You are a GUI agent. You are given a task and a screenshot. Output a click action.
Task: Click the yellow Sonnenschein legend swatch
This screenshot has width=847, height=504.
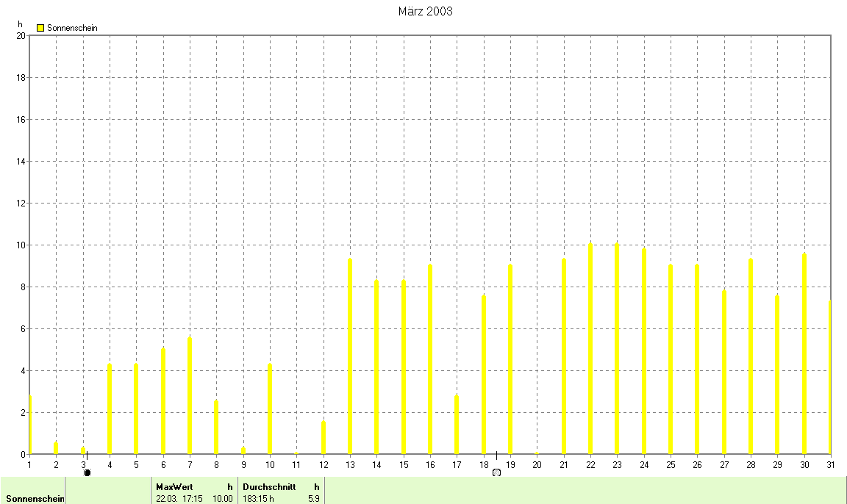40,28
